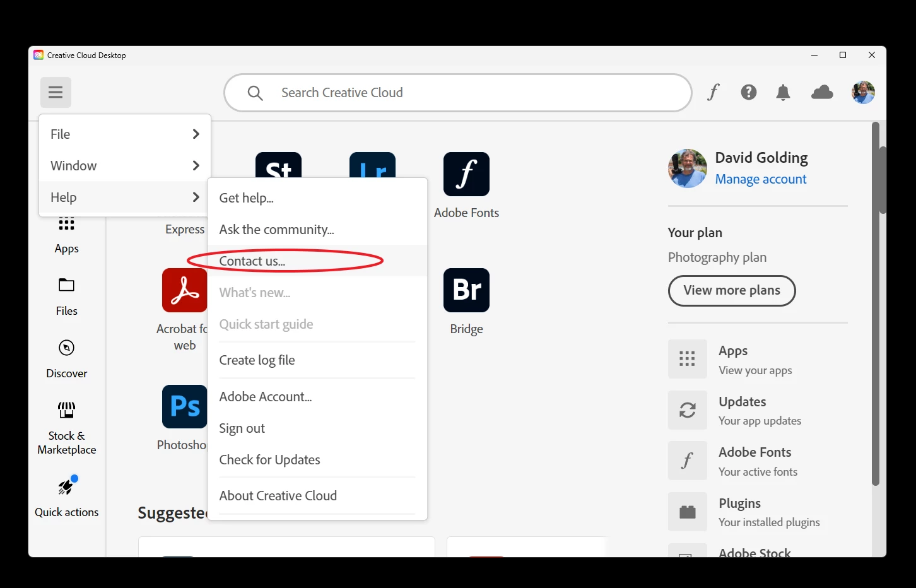
Task: Minimize the Creative Cloud Desktop window
Action: [814, 55]
